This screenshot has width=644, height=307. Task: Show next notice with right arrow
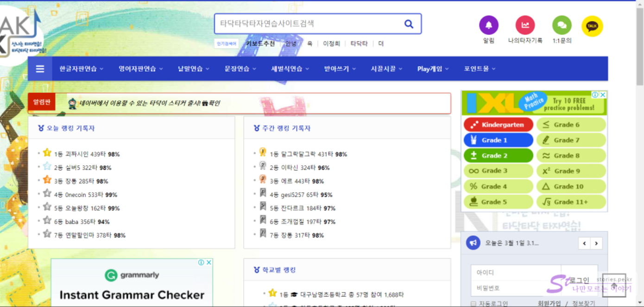596,243
